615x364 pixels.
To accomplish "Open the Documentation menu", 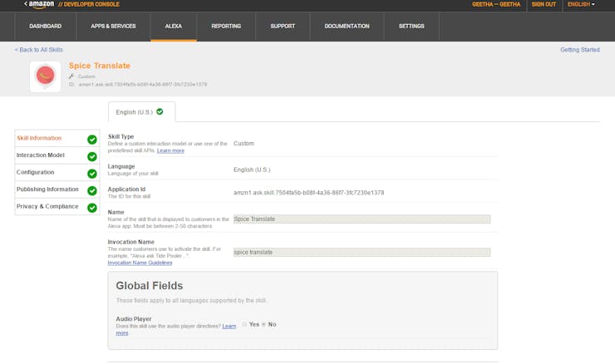I will [347, 27].
